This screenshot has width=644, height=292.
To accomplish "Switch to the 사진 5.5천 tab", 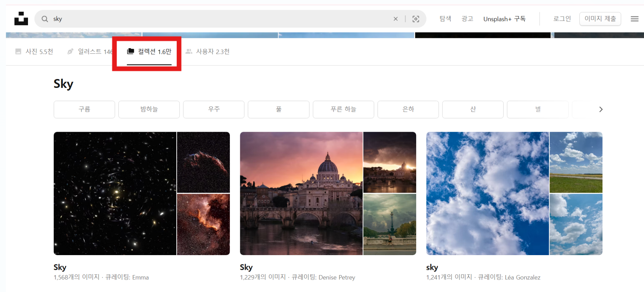I will [34, 51].
